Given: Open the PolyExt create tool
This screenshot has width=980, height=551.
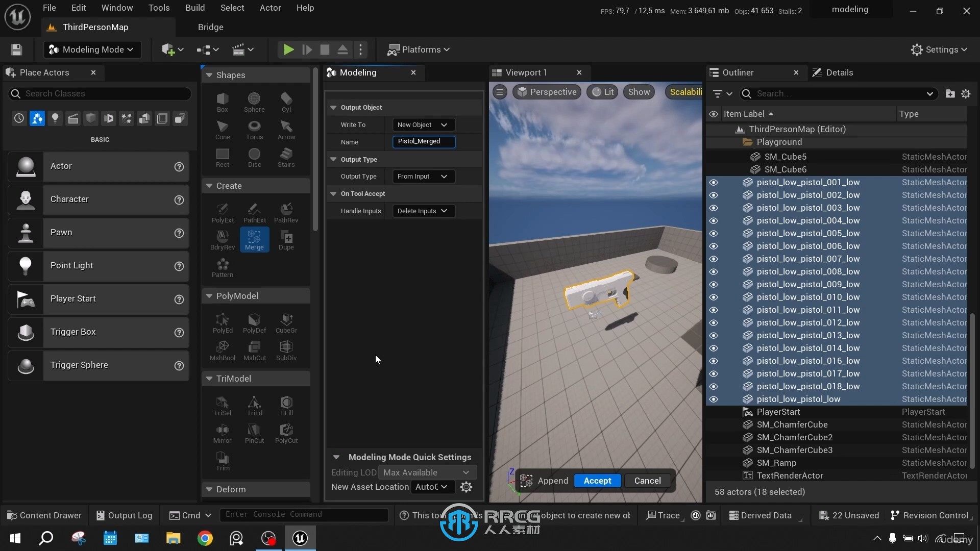Looking at the screenshot, I should 223,213.
